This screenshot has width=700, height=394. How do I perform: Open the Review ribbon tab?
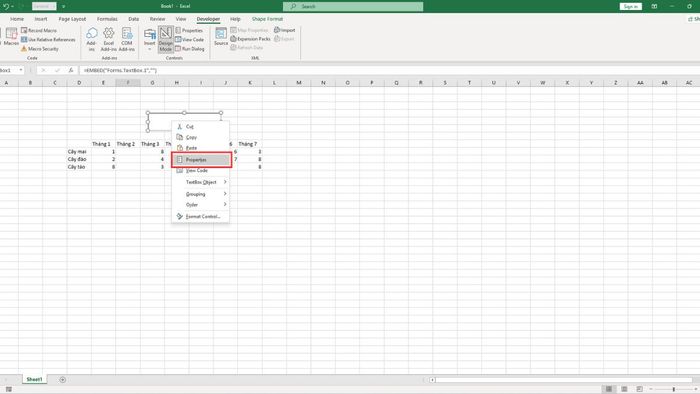[x=157, y=19]
